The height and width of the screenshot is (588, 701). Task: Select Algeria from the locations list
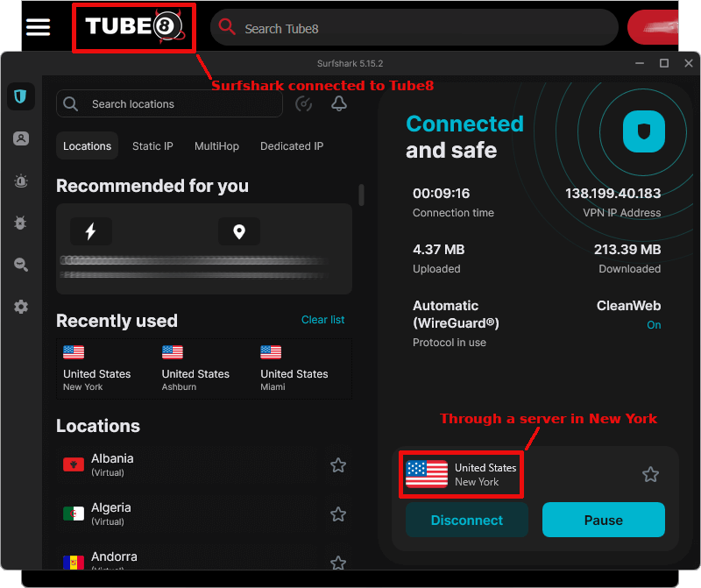tap(204, 514)
